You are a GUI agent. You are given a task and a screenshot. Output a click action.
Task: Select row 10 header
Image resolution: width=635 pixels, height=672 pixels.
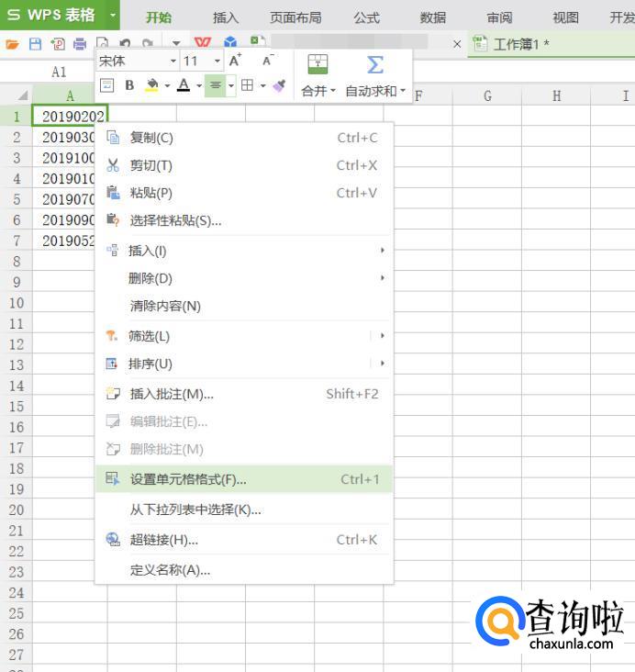[17, 303]
